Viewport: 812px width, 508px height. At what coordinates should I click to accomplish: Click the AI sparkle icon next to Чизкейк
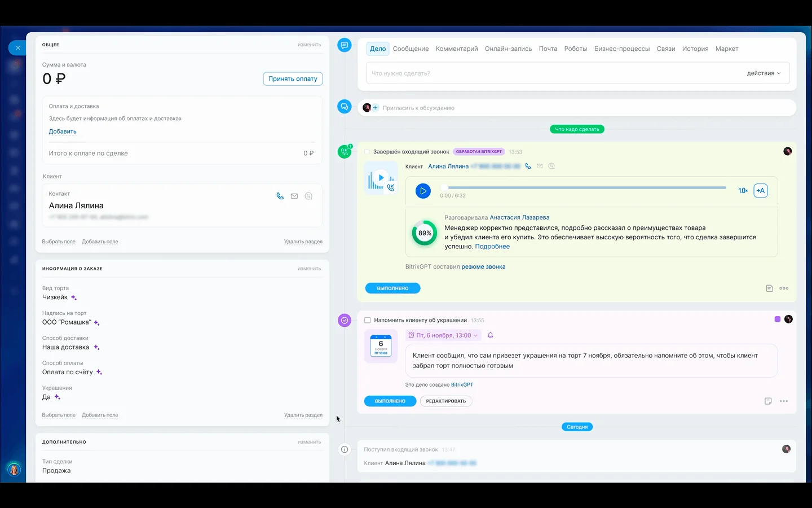click(74, 297)
